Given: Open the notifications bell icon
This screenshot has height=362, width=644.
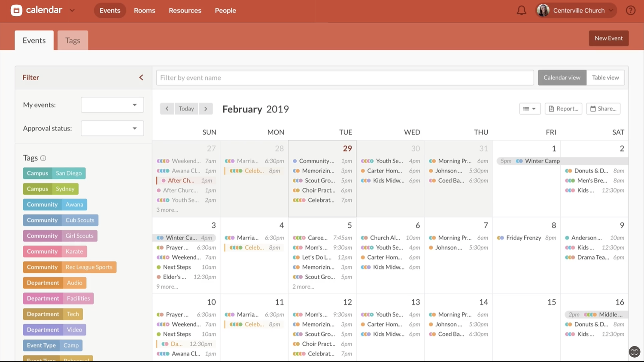Looking at the screenshot, I should [521, 10].
